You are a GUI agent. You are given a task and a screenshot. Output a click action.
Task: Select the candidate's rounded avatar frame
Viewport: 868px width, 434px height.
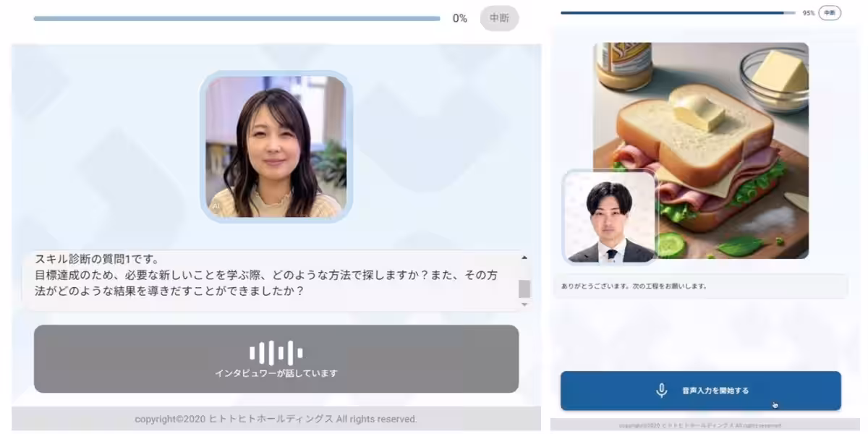[x=609, y=215]
